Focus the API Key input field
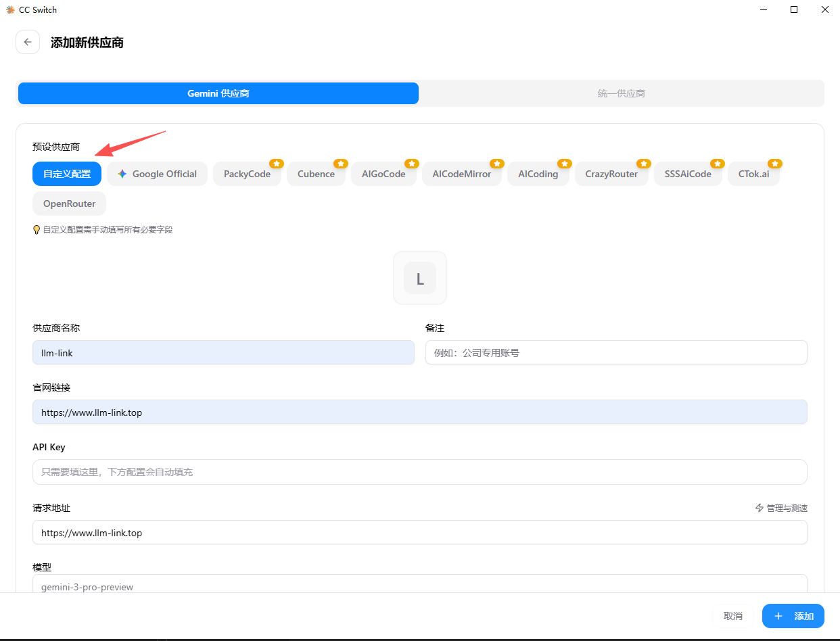 420,472
